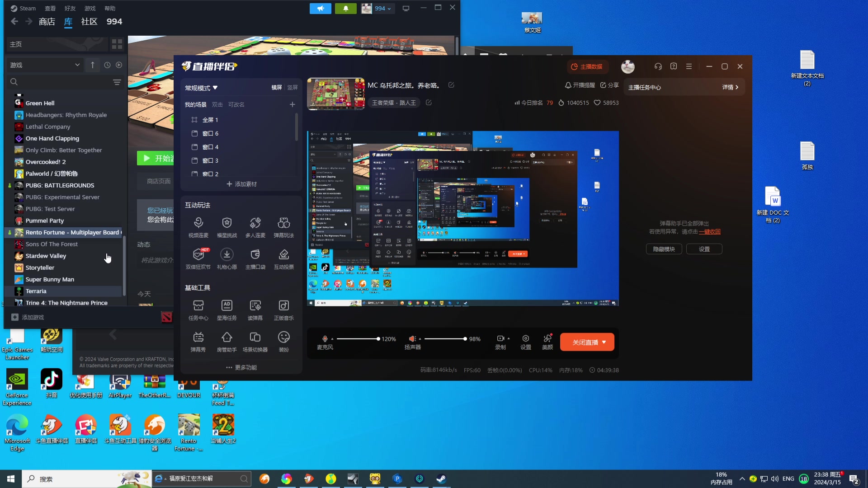
Task: Click the 一键收回 link
Action: (710, 232)
